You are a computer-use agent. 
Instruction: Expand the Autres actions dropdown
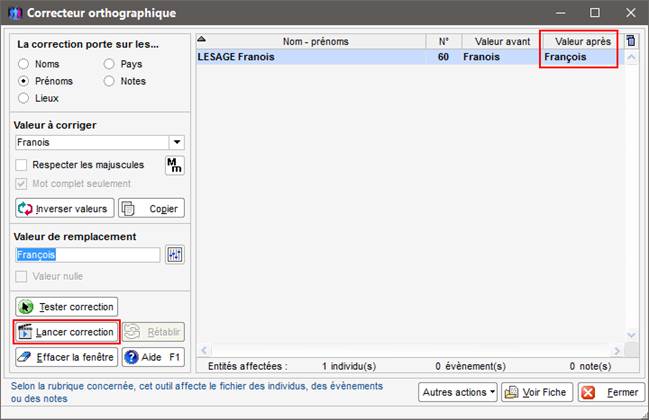coord(458,393)
